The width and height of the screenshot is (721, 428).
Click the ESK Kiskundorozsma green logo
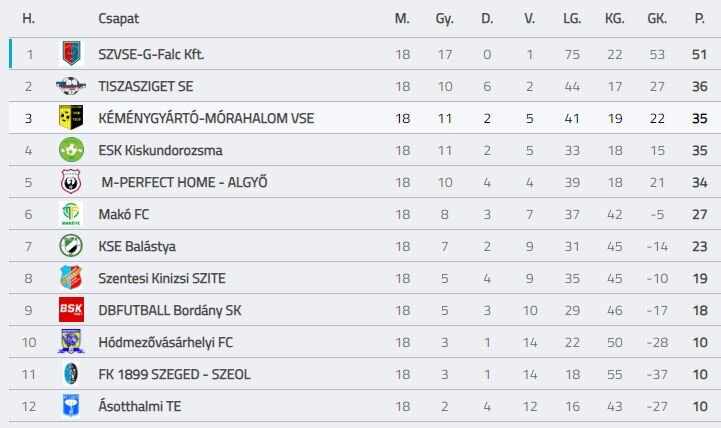(70, 150)
